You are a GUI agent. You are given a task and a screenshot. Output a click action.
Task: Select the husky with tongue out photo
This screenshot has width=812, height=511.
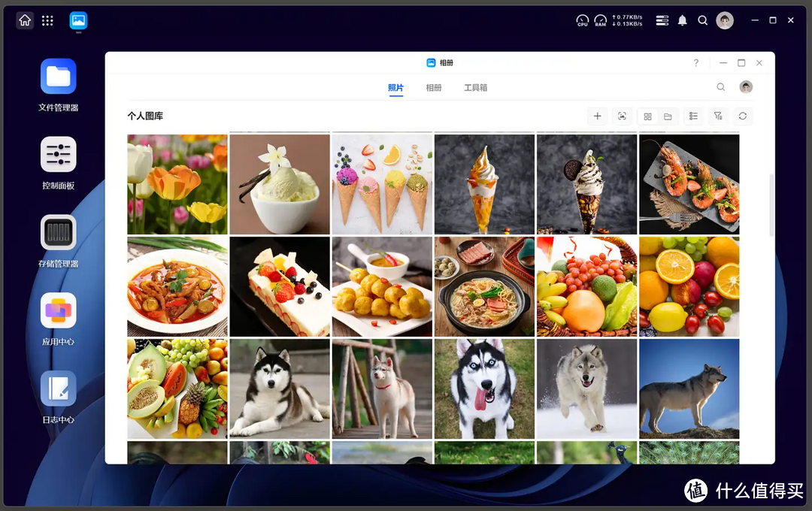point(484,389)
